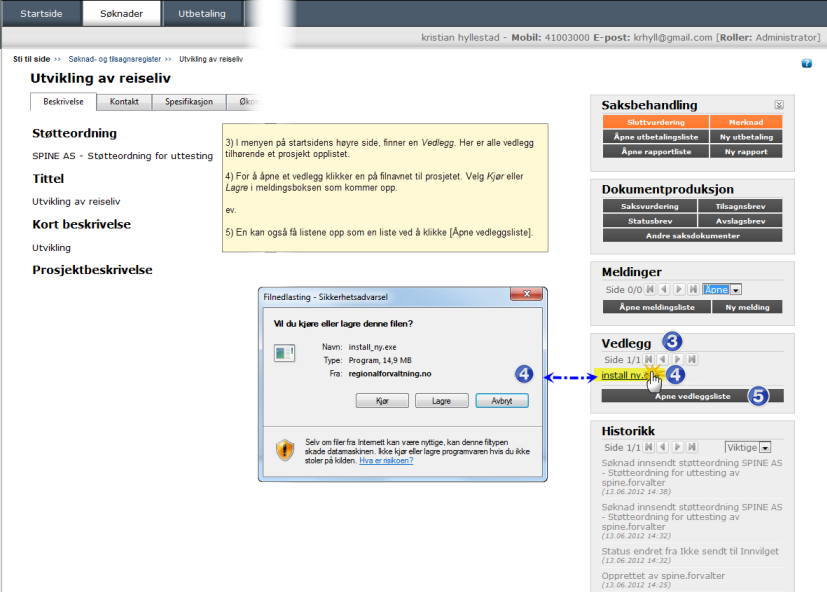Viewport: 827px width, 592px height.
Task: Go to first page in Meldinger
Action: (650, 289)
